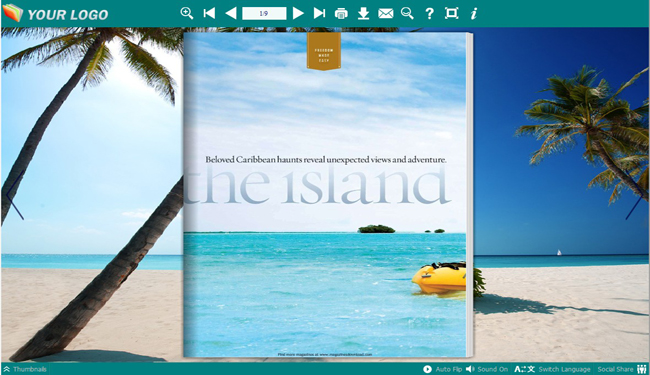Screen dimensions: 650x375
Task: Open Switch Language options
Action: tap(552, 369)
